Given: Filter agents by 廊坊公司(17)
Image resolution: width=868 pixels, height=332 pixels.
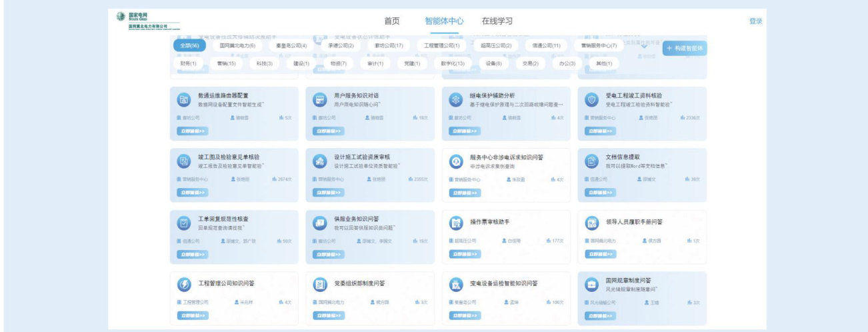Looking at the screenshot, I should point(390,46).
